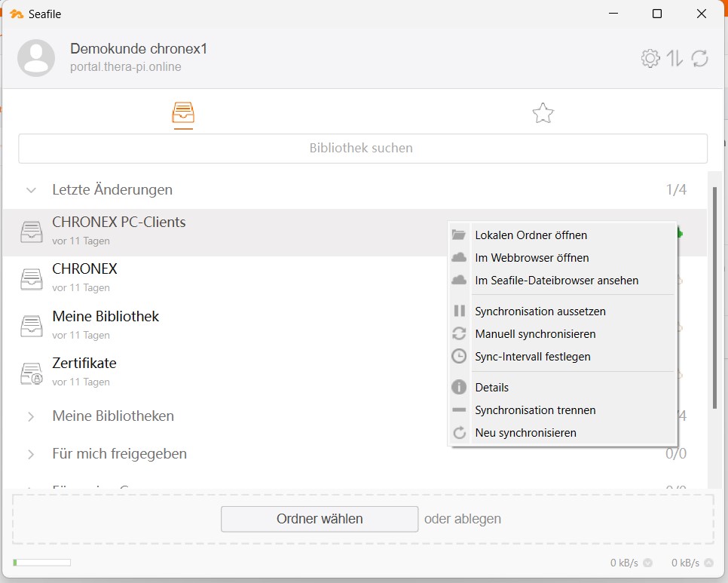728x583 pixels.
Task: Click the sync arrows icon beside Manuell synchronisieren
Action: [x=459, y=333]
